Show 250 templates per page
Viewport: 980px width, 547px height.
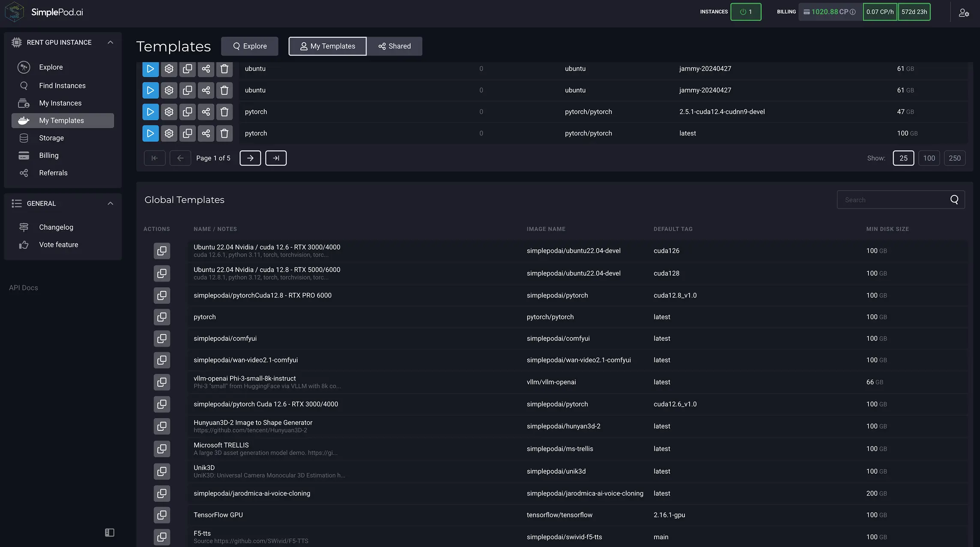tap(955, 158)
